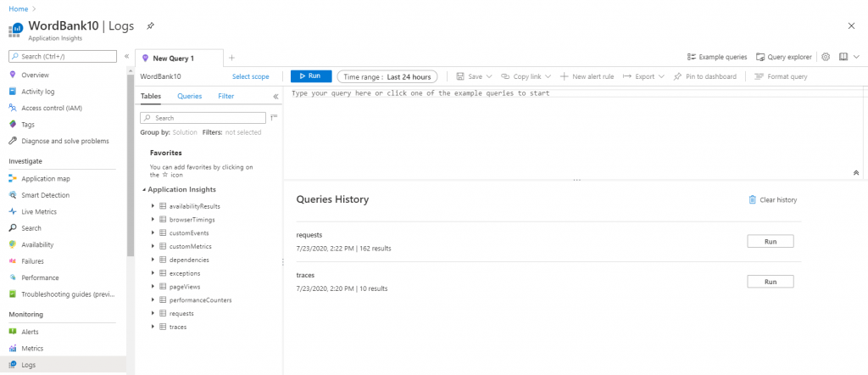
Task: Expand the requests table
Action: [153, 313]
